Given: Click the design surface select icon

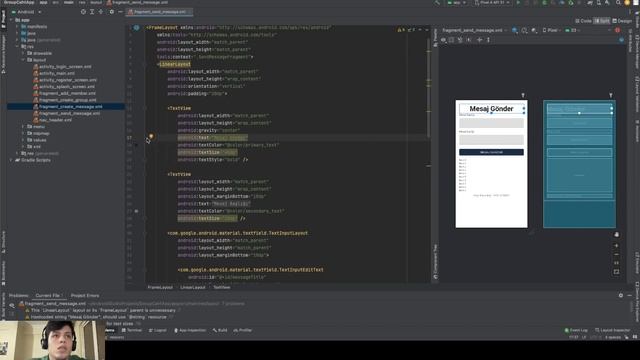Looking at the screenshot, I should pyautogui.click(x=515, y=30).
